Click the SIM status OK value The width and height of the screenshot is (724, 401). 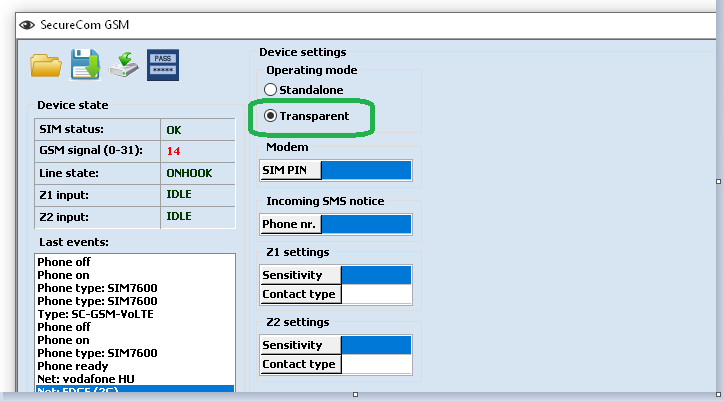tap(174, 130)
